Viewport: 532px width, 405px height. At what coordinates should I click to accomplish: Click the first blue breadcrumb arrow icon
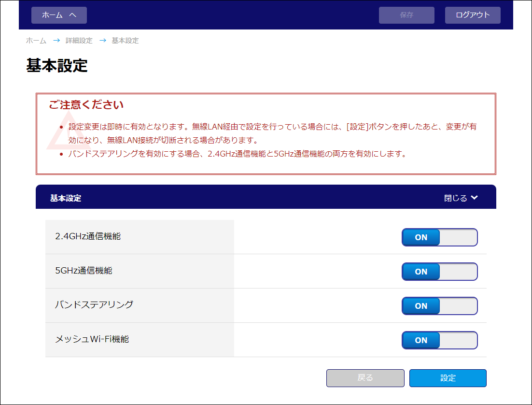(56, 41)
